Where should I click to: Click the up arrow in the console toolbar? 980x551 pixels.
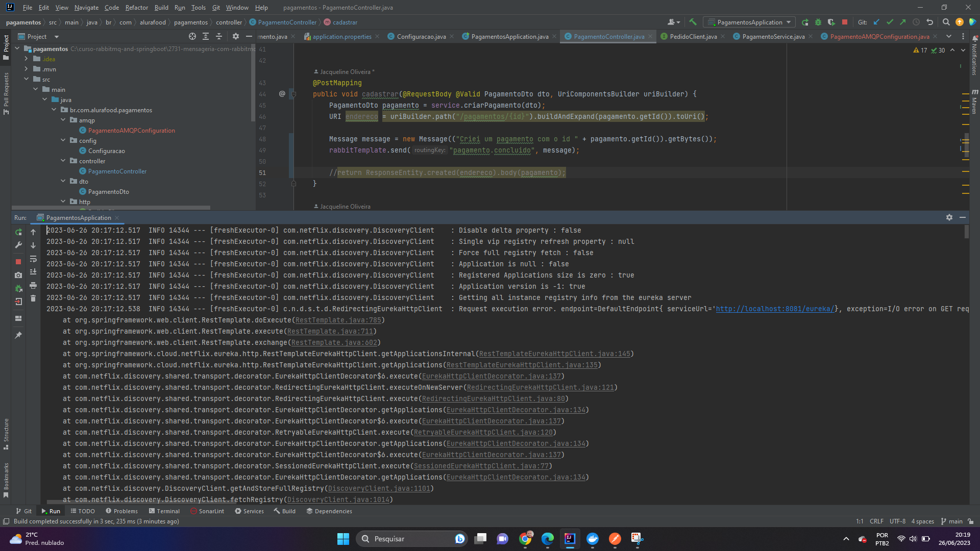pos(33,232)
